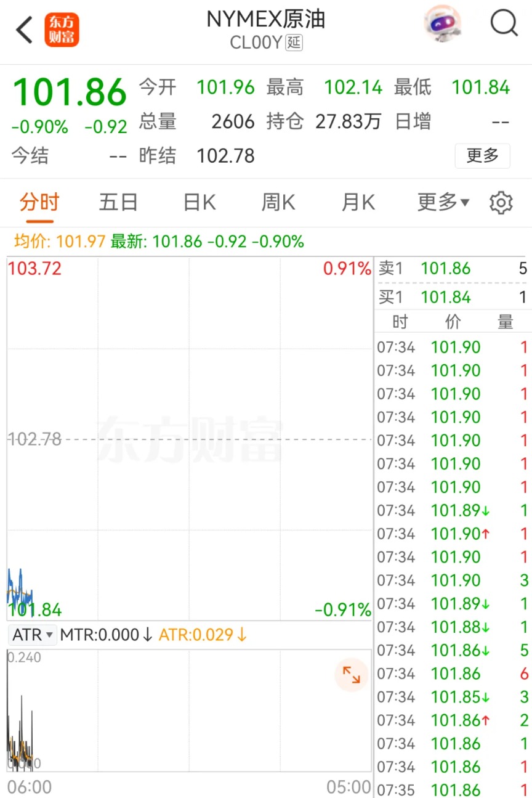
Task: Expand chart to fullscreen icon
Action: pos(352,675)
